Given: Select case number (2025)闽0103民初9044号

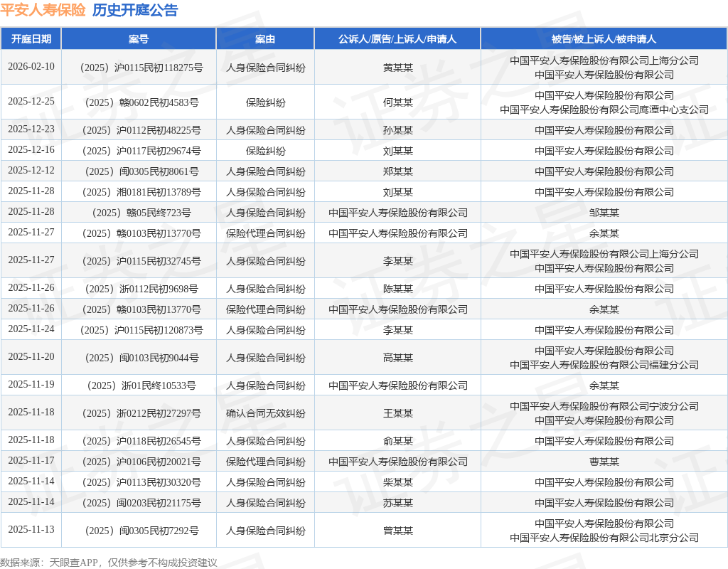Looking at the screenshot, I should (x=141, y=358).
